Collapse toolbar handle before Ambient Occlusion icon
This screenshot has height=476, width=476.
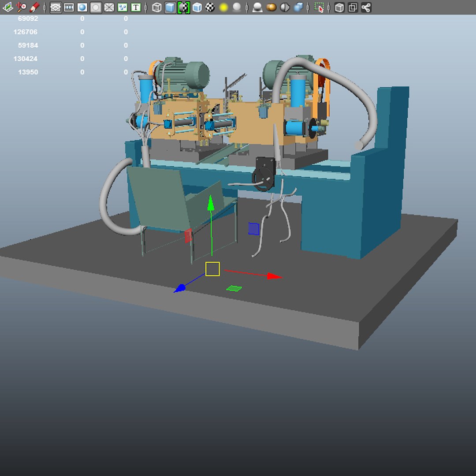(247, 7)
